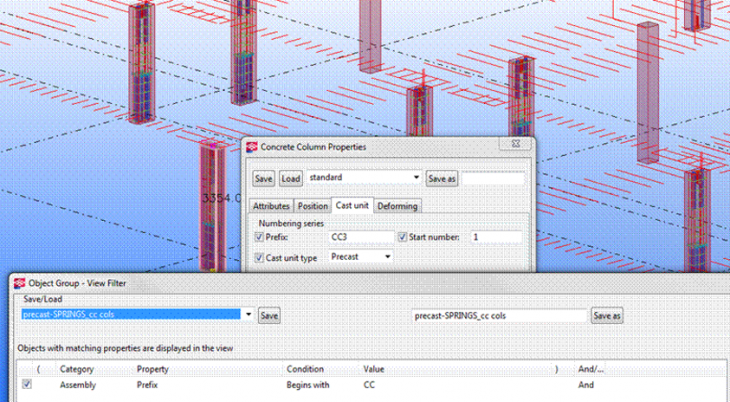Click Save in Concrete Column Properties

pos(263,178)
